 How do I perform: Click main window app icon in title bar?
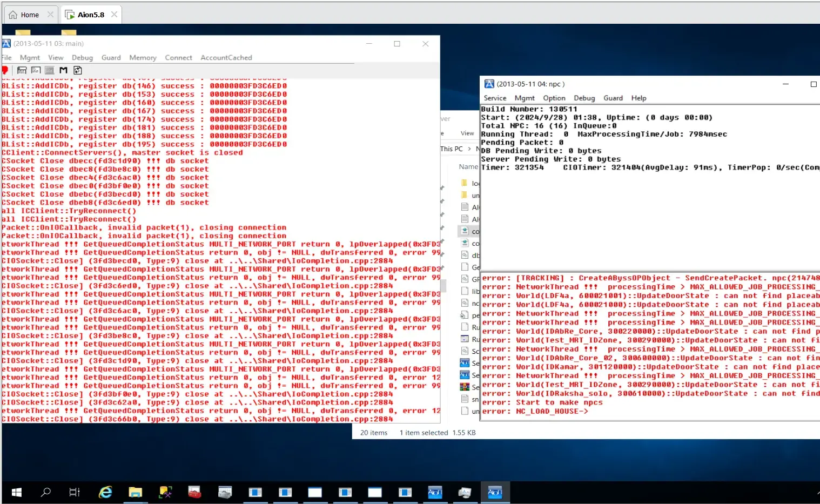click(x=6, y=43)
